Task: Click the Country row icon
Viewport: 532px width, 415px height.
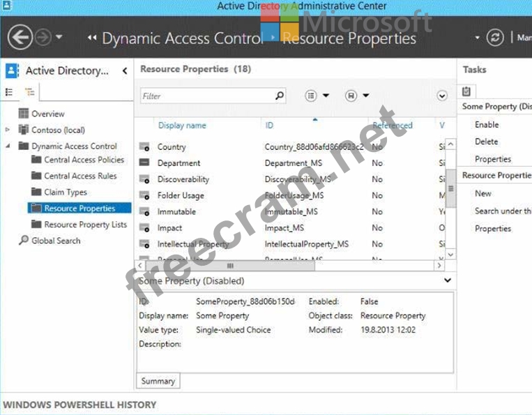Action: (144, 146)
